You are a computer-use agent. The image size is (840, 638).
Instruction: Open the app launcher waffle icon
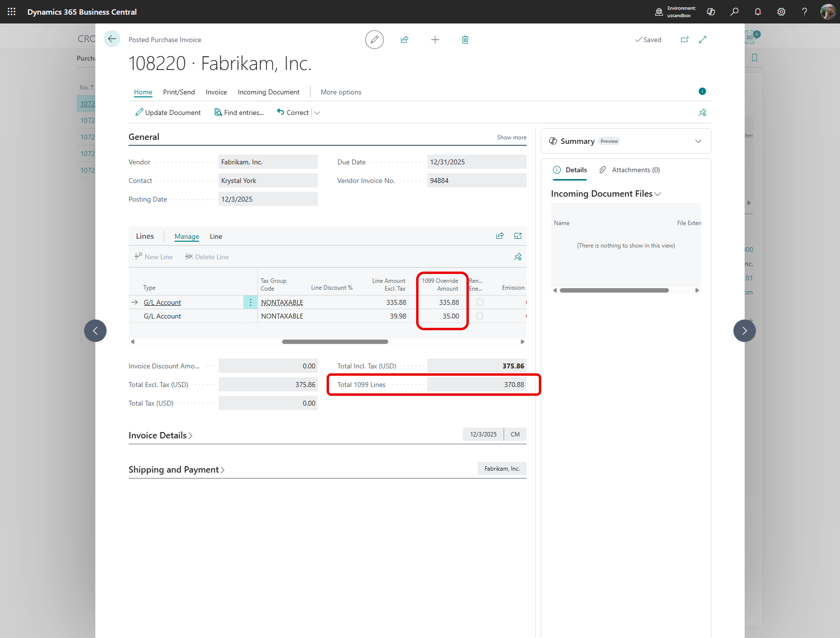12,12
